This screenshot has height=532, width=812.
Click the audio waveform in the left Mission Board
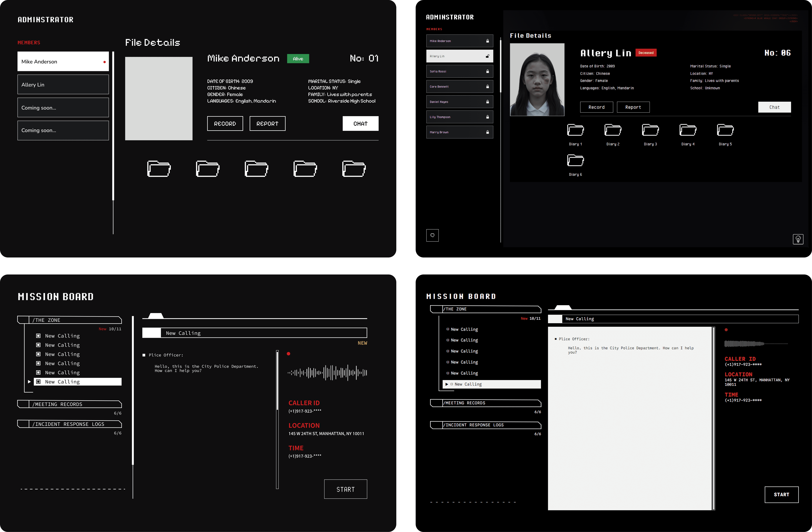coord(327,373)
